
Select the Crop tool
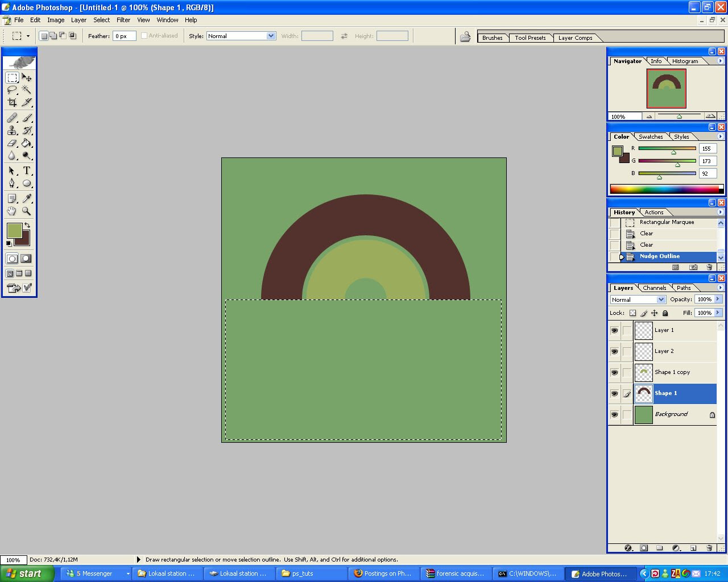click(x=12, y=102)
